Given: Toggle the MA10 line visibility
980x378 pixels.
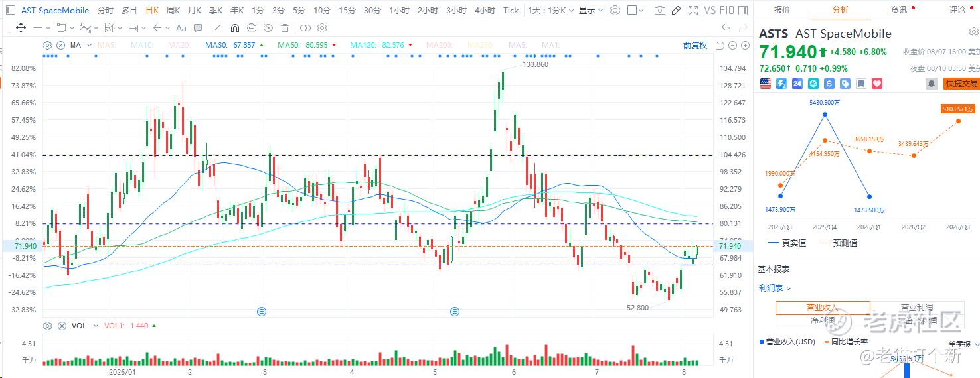Looking at the screenshot, I should [x=143, y=45].
